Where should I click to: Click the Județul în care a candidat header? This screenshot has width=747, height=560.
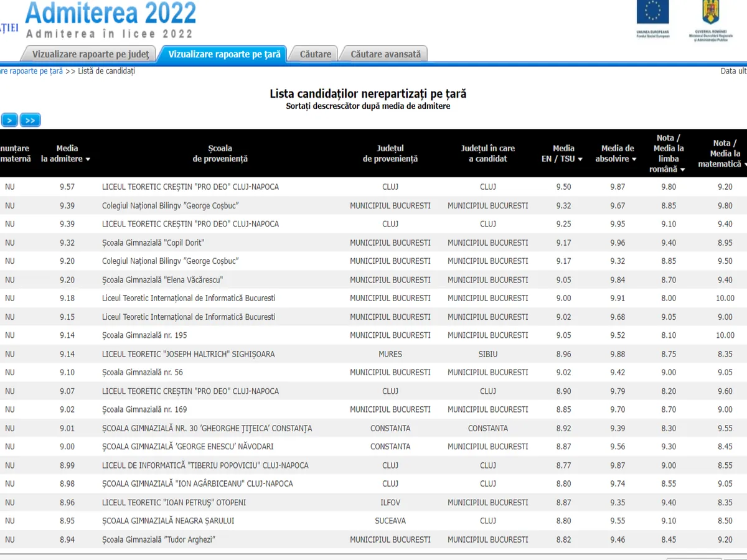point(487,154)
